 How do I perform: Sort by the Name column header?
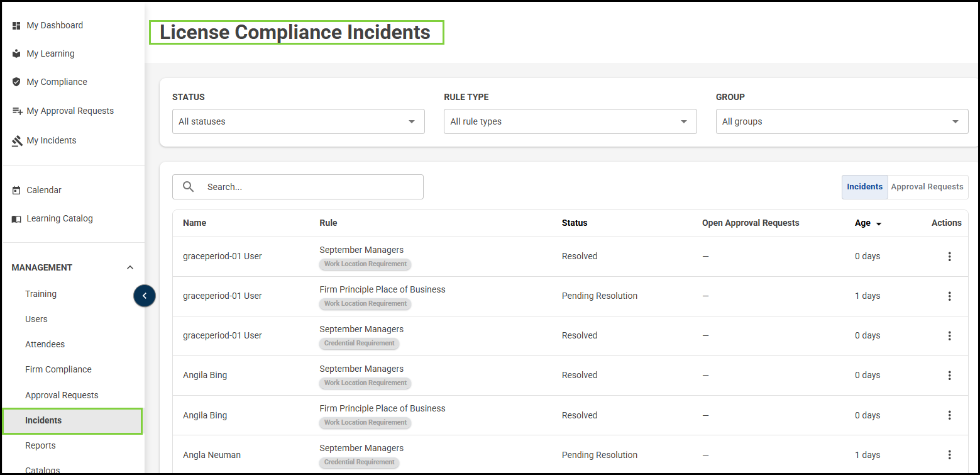pyautogui.click(x=195, y=223)
